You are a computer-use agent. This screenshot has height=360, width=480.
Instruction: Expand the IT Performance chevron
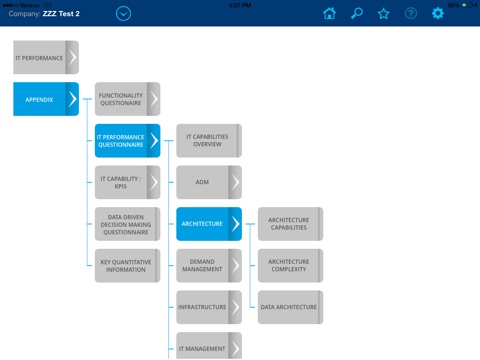click(72, 57)
